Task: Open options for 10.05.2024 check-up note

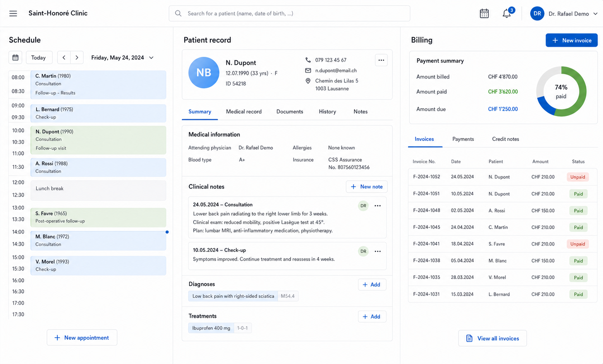Action: point(378,251)
